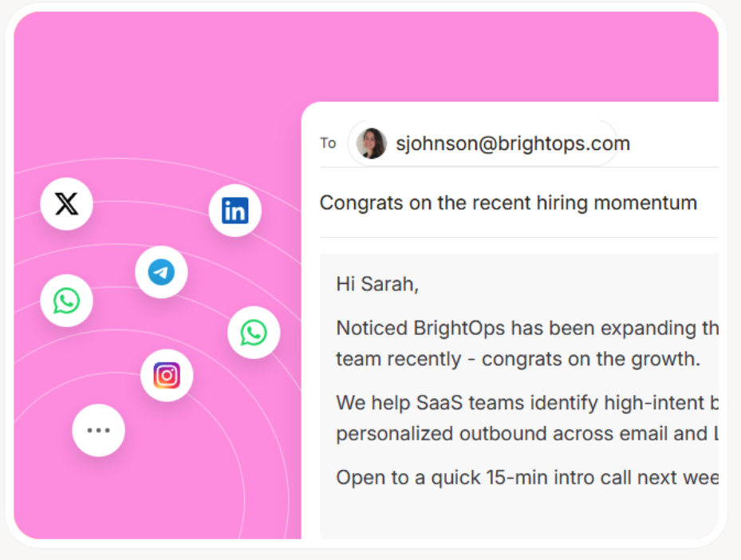Select the Instagram channel icon

(x=167, y=375)
